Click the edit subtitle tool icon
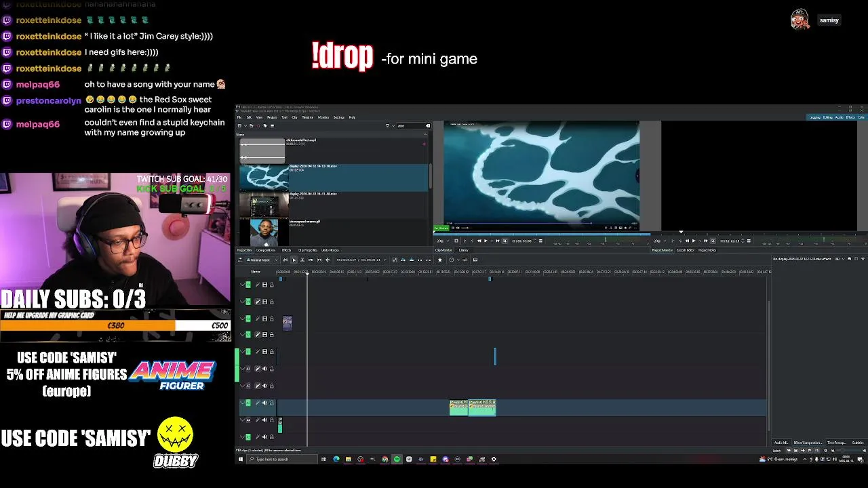 click(x=475, y=260)
